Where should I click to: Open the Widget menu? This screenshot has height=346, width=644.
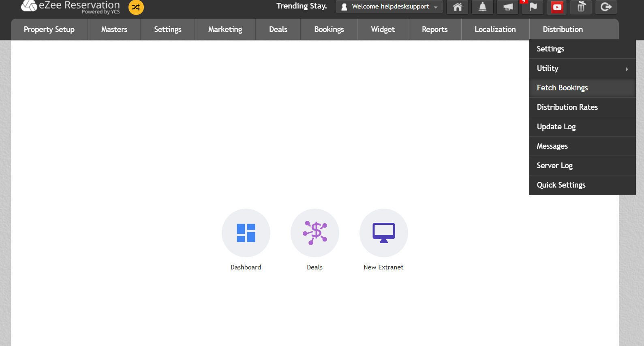click(383, 29)
